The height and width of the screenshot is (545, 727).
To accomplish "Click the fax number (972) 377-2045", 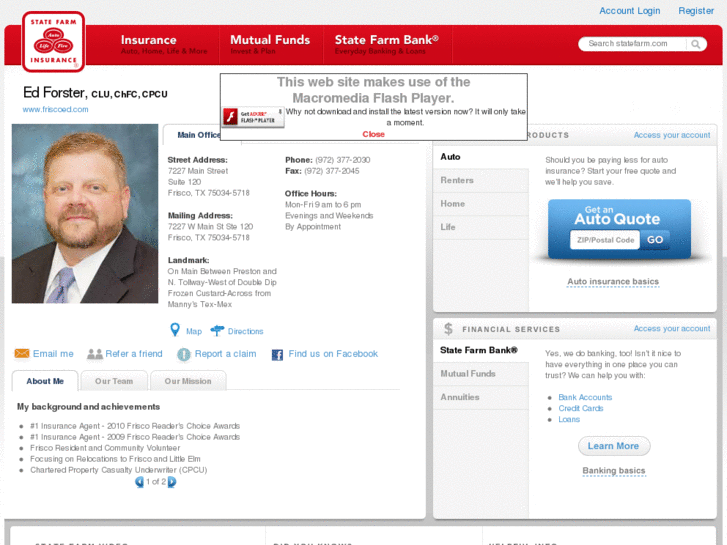I will click(x=332, y=171).
